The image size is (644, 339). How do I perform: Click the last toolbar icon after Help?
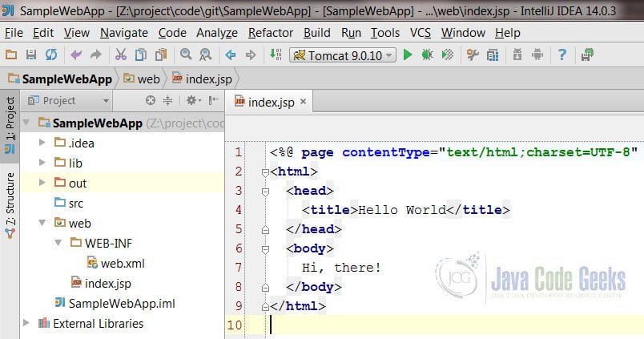(587, 54)
